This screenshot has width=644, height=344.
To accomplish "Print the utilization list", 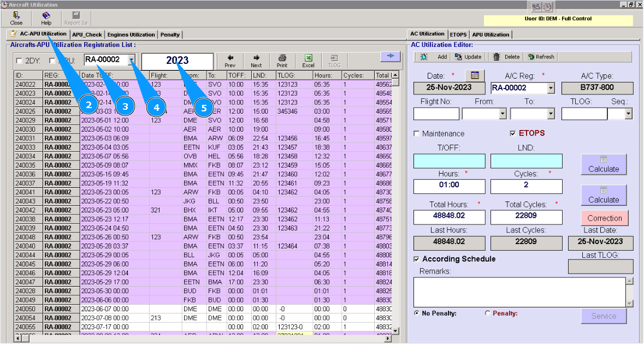I will pos(282,61).
